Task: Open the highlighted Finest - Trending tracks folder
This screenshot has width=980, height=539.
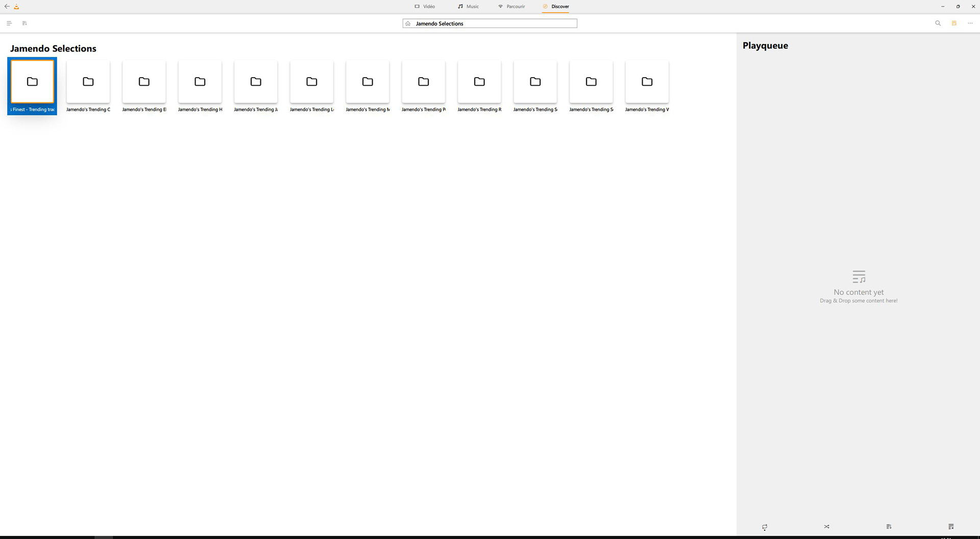Action: click(32, 82)
